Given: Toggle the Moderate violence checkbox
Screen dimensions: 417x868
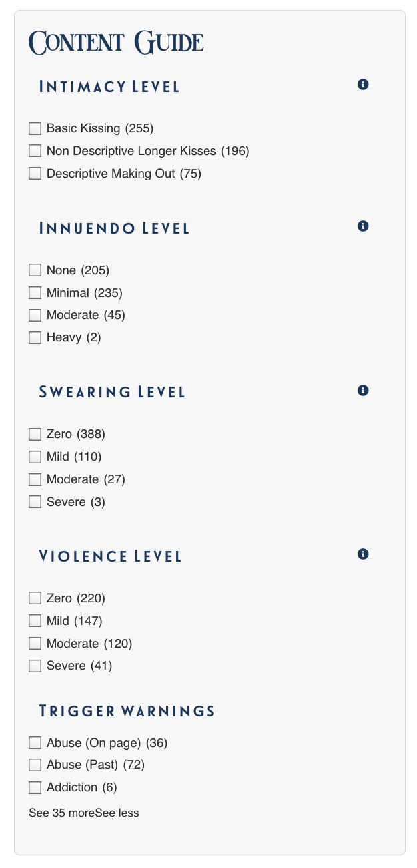Looking at the screenshot, I should coord(35,644).
